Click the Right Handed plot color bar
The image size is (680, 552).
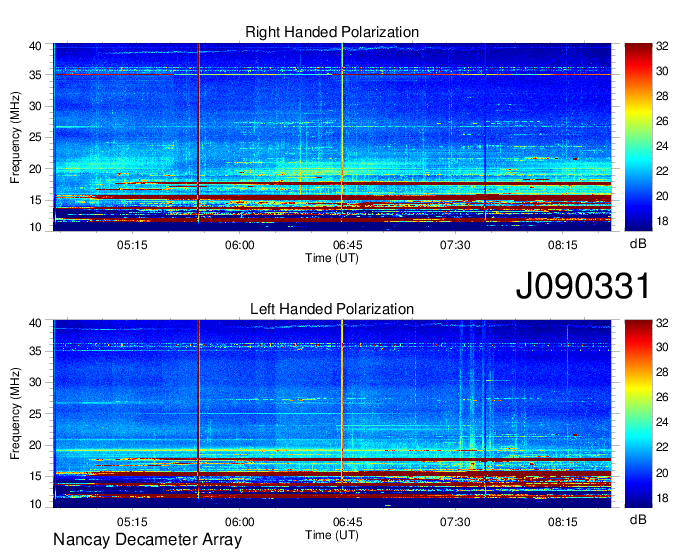[638, 137]
